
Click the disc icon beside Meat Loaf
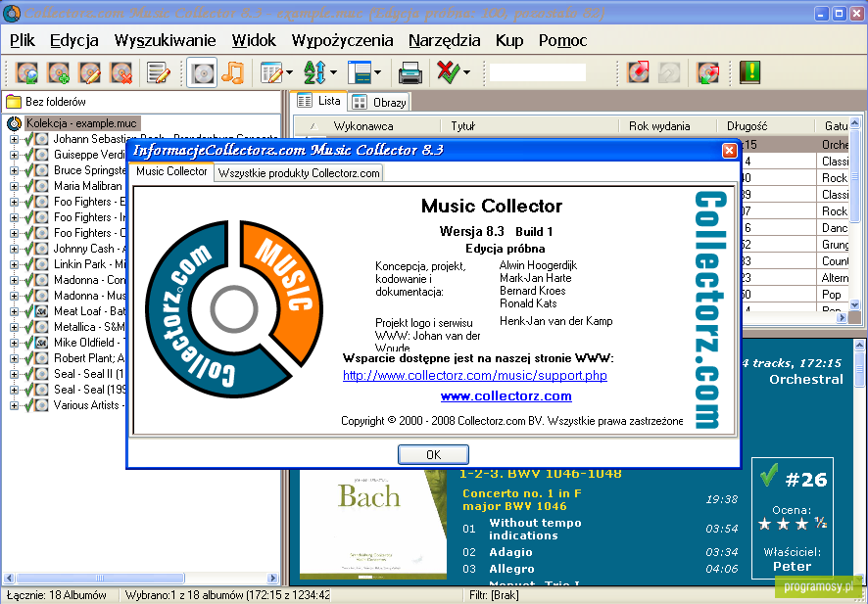tap(41, 311)
